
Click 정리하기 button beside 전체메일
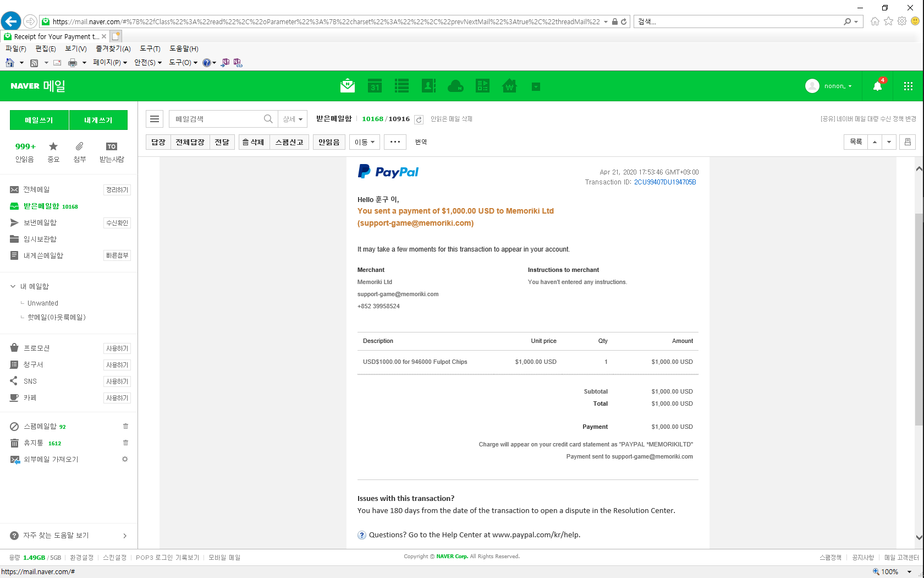click(x=117, y=190)
